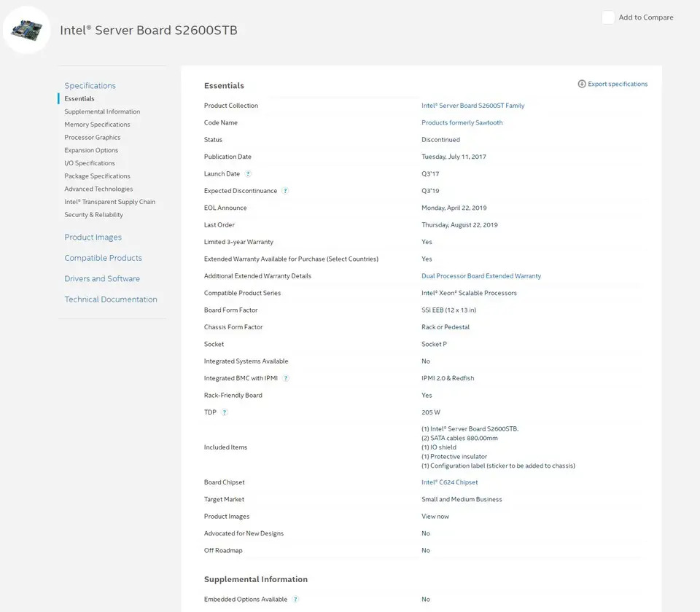
Task: Click the TDP help question-mark icon
Action: [x=225, y=412]
